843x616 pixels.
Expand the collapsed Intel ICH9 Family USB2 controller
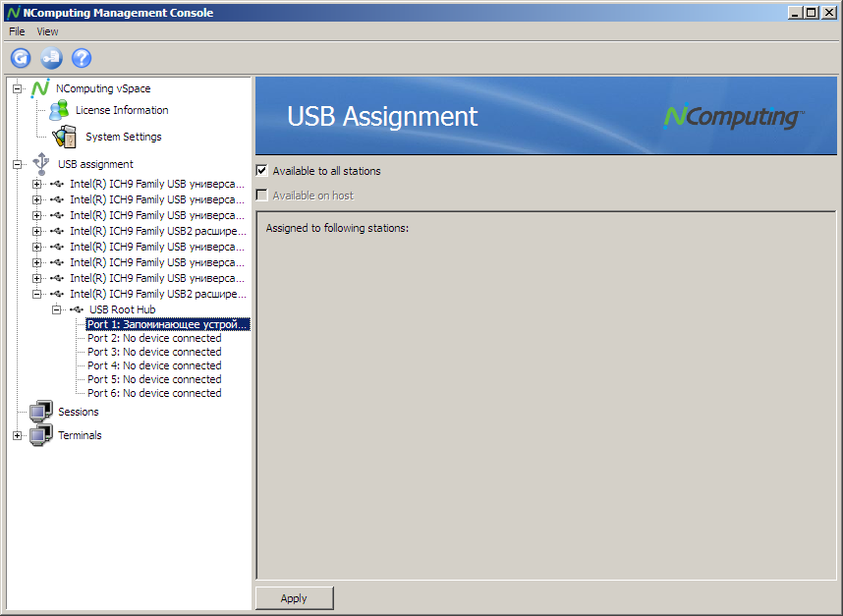coord(36,231)
